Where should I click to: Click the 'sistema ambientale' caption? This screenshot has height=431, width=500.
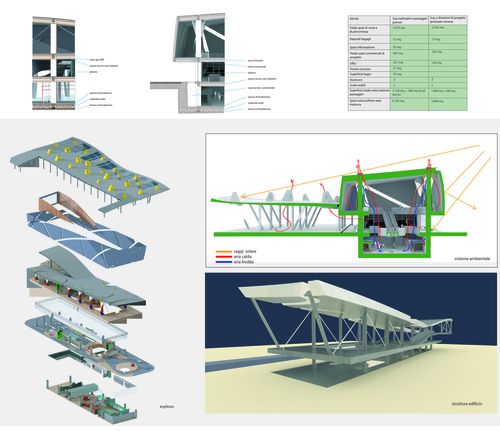[472, 259]
